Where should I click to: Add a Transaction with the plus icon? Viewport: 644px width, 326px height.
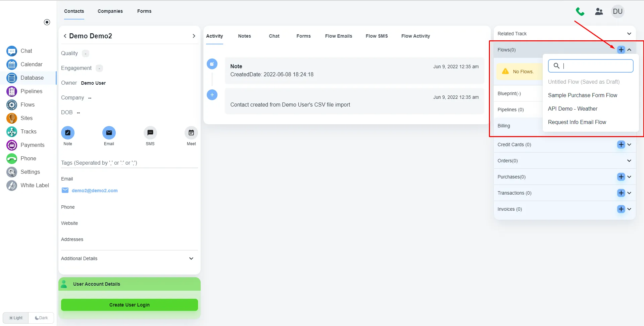621,193
